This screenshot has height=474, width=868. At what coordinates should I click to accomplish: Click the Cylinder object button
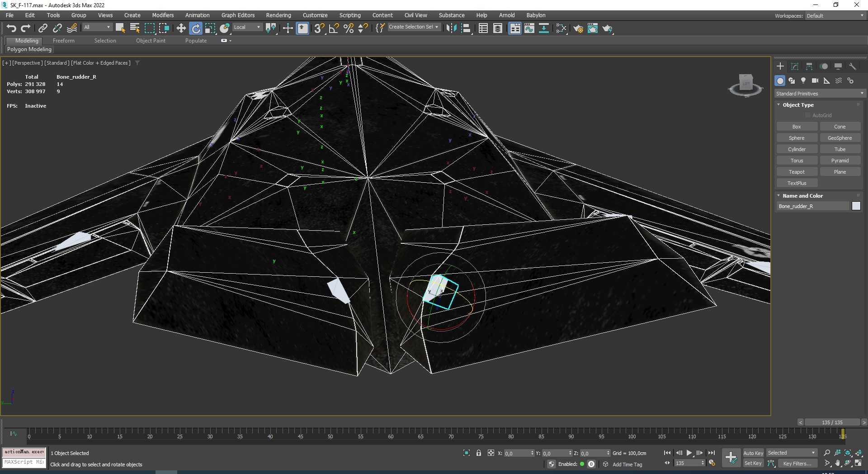click(797, 149)
